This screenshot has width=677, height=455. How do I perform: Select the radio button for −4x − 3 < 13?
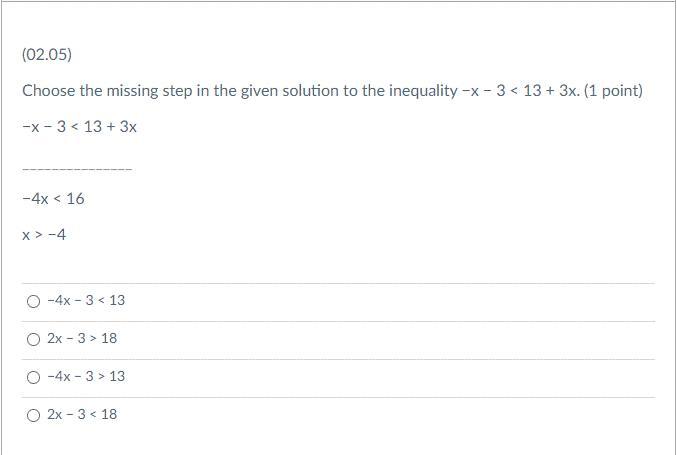point(34,301)
